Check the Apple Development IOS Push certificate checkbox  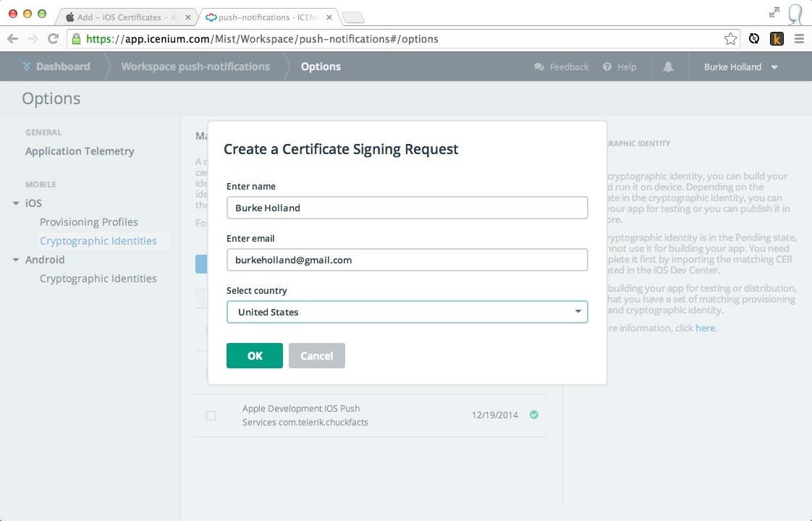pyautogui.click(x=211, y=415)
